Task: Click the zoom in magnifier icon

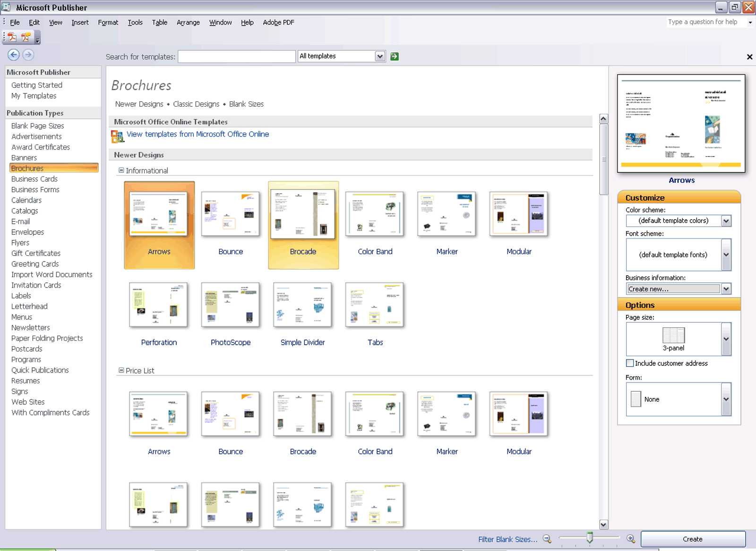Action: tap(631, 539)
